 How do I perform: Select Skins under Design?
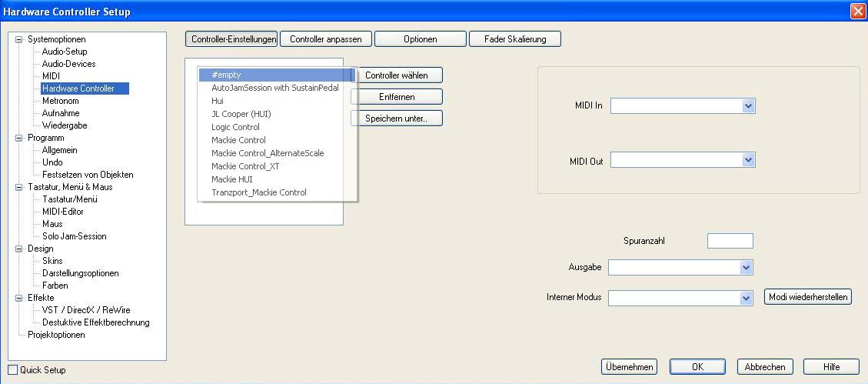52,261
